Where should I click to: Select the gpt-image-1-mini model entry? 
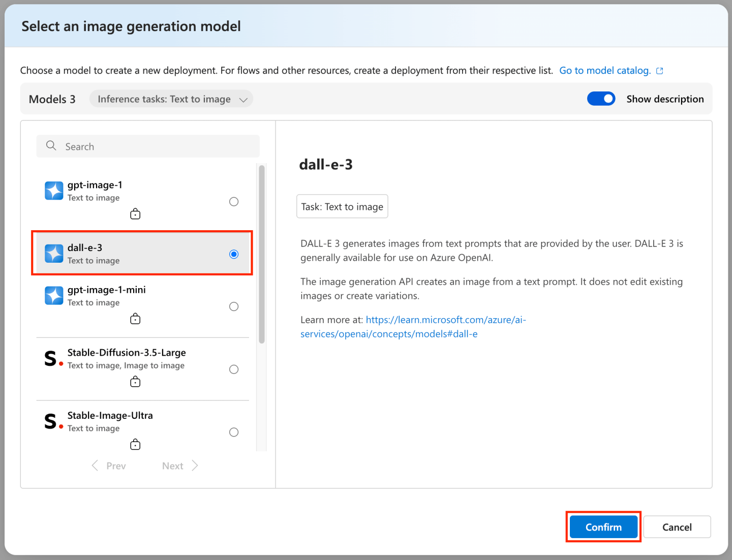coord(106,295)
